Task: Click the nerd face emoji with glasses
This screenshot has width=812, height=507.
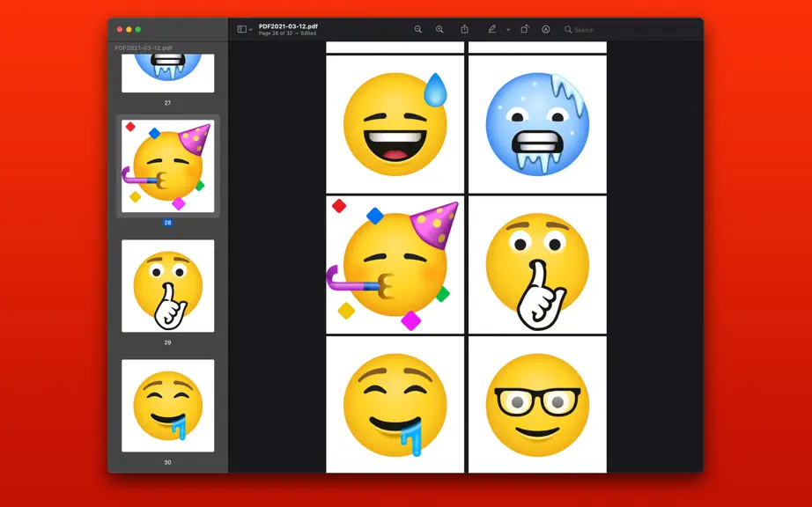Action: pyautogui.click(x=537, y=405)
